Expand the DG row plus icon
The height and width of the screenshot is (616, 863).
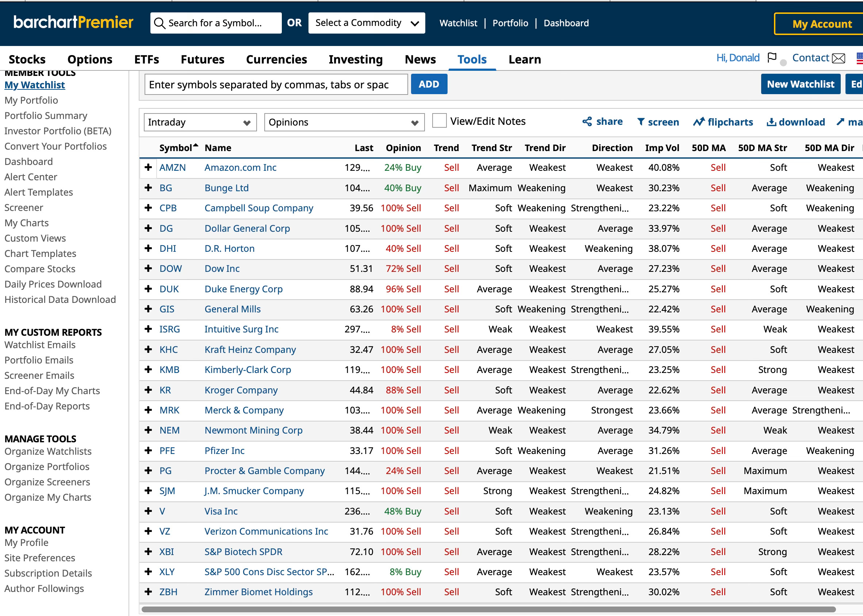(148, 228)
